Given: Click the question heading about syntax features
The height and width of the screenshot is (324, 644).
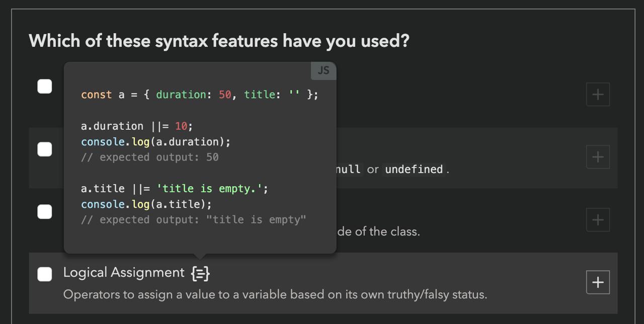Looking at the screenshot, I should [219, 41].
